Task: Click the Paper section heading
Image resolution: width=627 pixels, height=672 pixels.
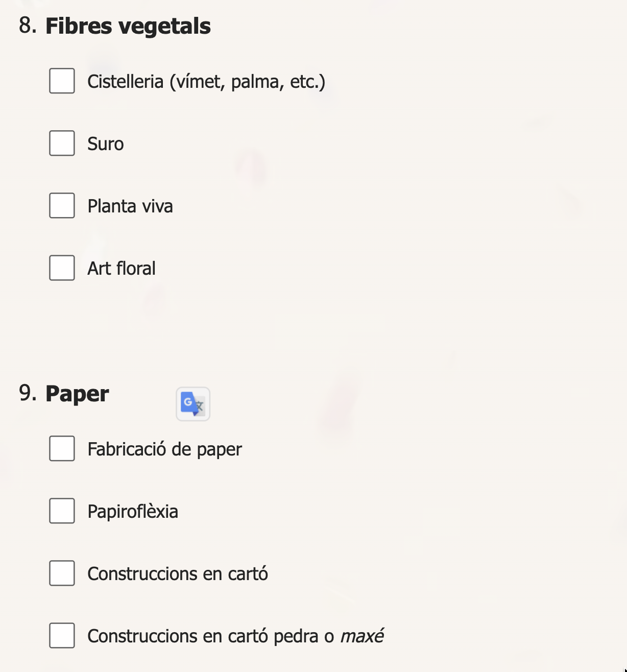Action: click(x=77, y=394)
